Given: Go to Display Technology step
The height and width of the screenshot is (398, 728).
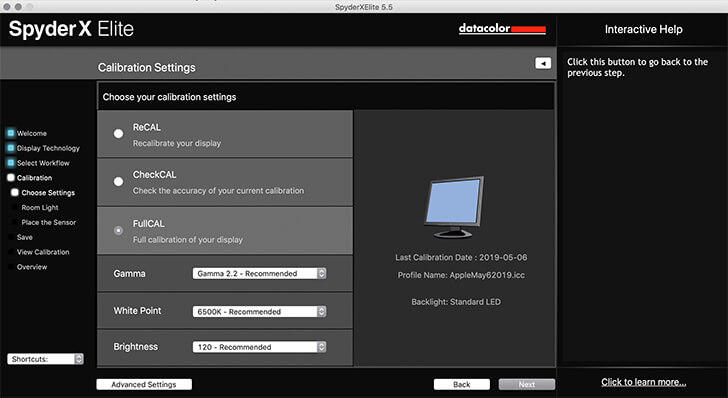Looking at the screenshot, I should click(48, 148).
